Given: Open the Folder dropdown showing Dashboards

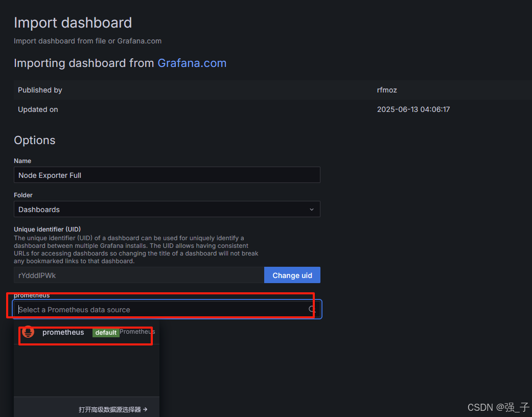Looking at the screenshot, I should pos(167,209).
